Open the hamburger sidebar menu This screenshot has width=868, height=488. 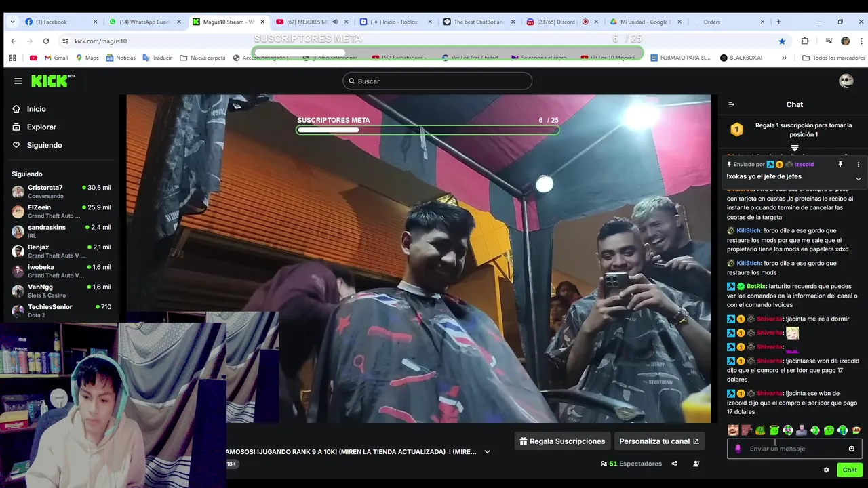(18, 81)
